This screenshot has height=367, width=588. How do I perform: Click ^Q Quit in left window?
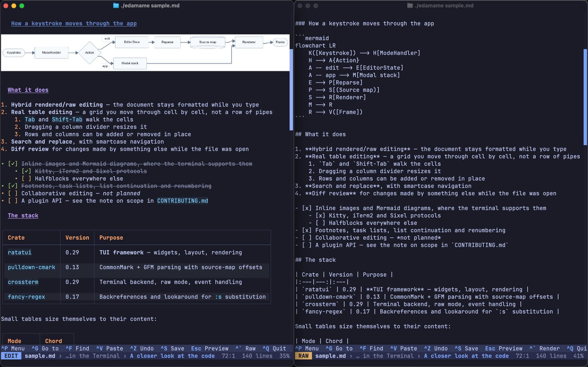coord(274,349)
